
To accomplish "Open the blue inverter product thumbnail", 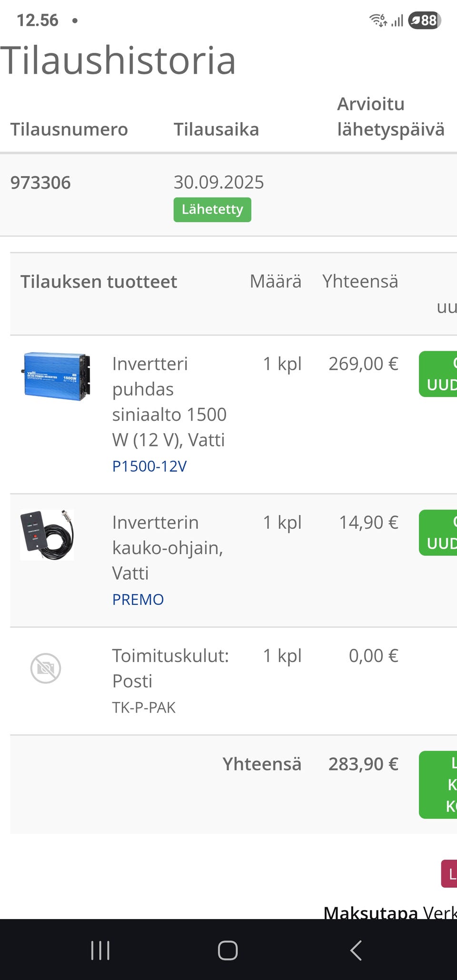I will (x=56, y=376).
